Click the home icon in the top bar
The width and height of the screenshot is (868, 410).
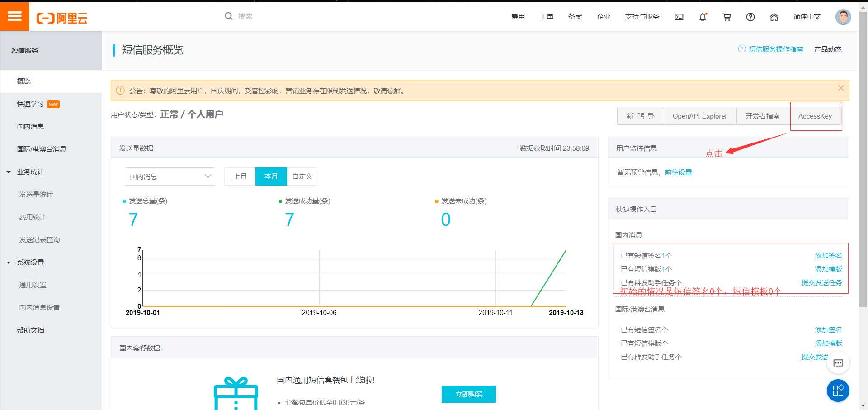pos(774,17)
